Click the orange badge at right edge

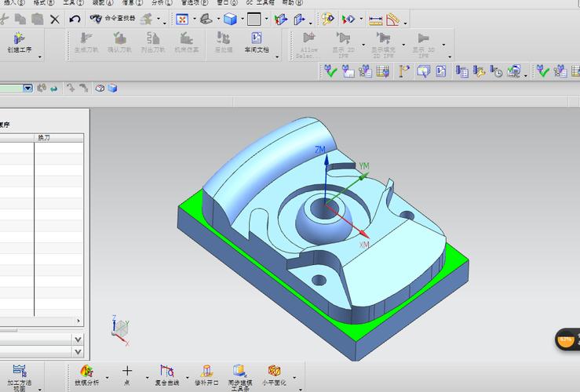[x=567, y=339]
